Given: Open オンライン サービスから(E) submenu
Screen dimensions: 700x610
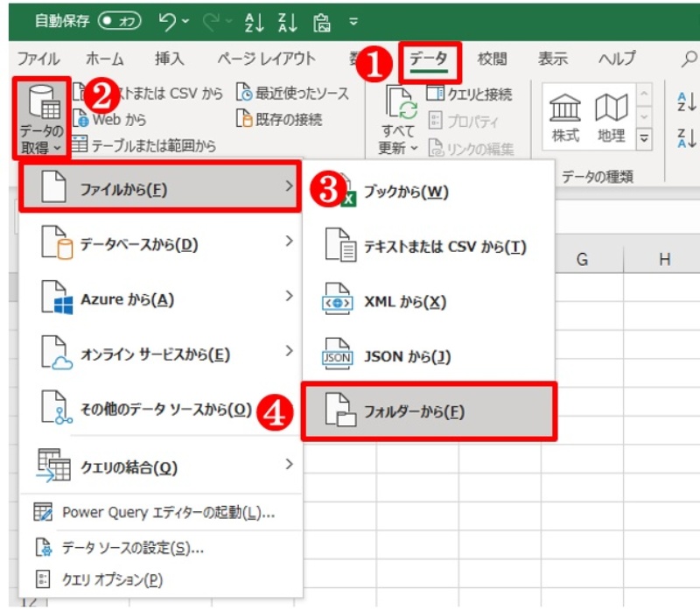Looking at the screenshot, I should (161, 354).
